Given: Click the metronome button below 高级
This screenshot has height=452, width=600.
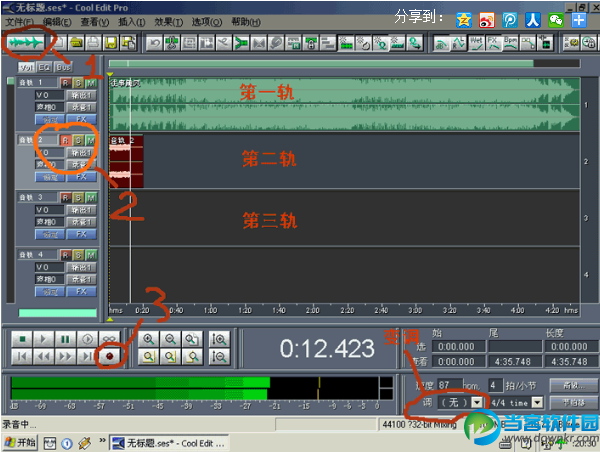Looking at the screenshot, I should [x=573, y=403].
